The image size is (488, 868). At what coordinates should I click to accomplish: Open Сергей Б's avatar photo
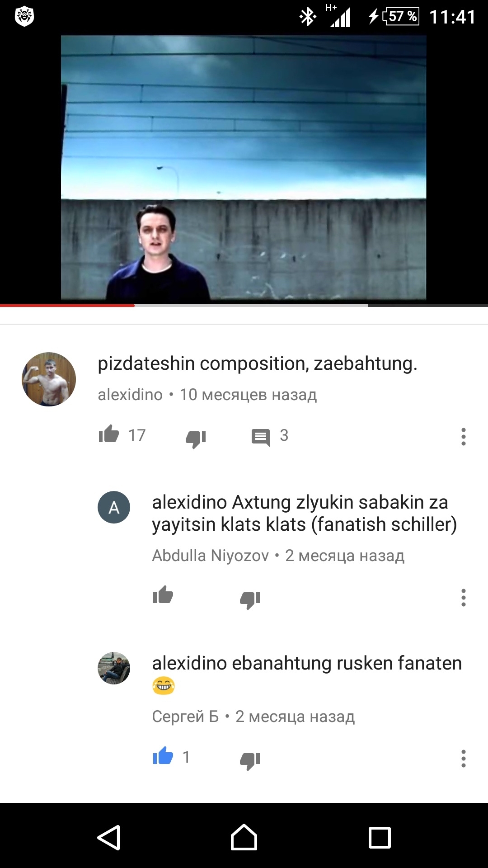point(114,668)
